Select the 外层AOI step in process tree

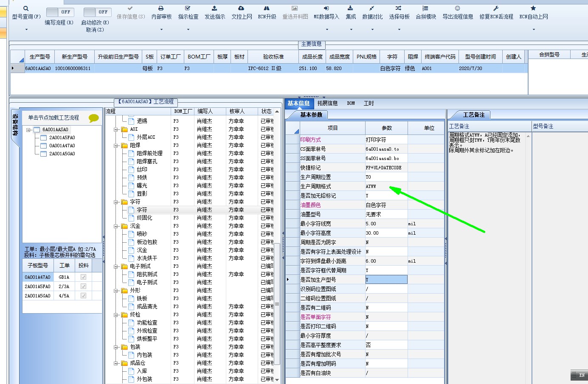pos(146,137)
